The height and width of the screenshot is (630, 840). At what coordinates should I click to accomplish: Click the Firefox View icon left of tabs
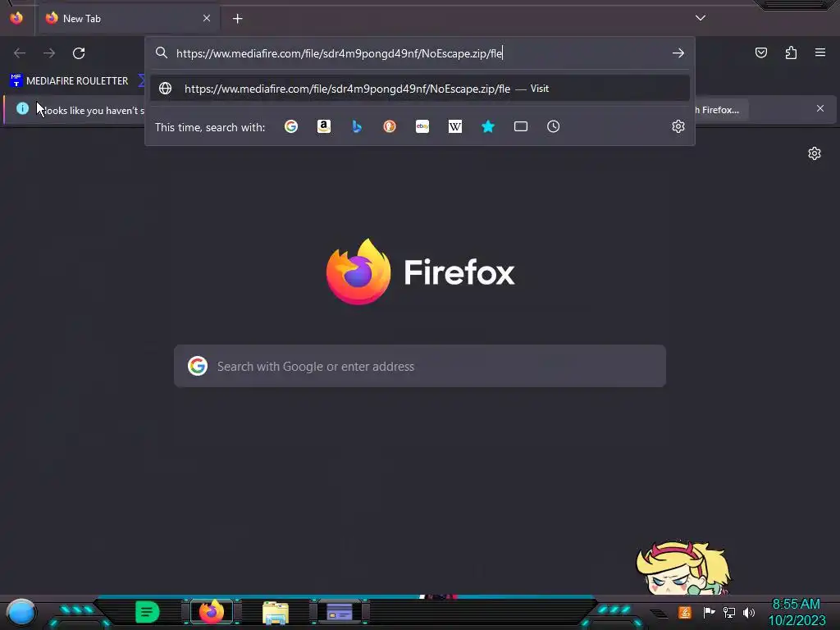click(16, 18)
